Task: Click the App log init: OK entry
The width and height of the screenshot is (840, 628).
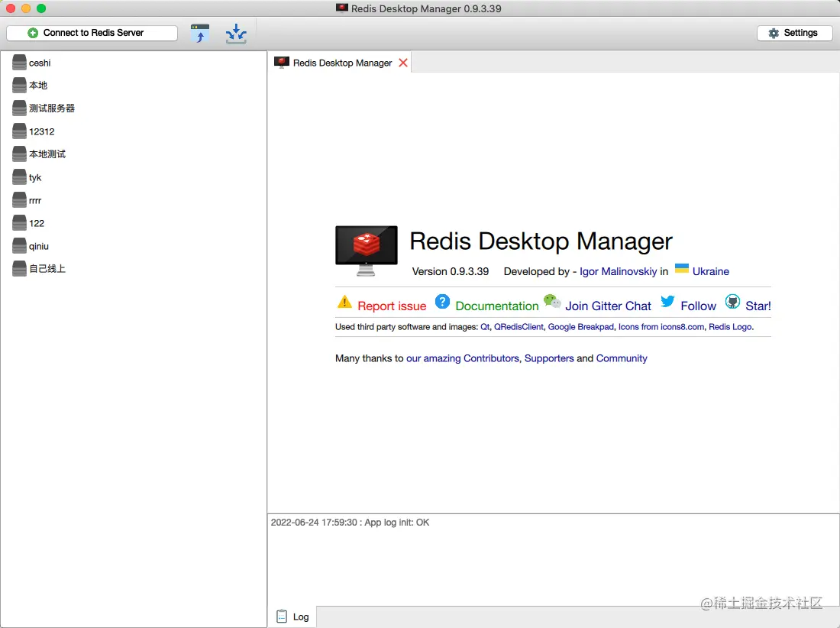Action: coord(350,523)
